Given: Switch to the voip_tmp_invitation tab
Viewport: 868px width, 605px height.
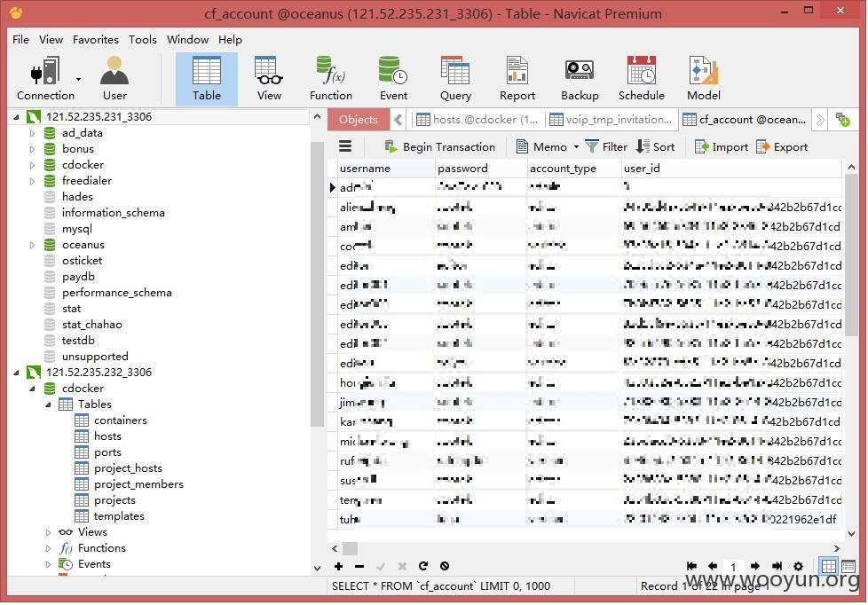Looking at the screenshot, I should 612,119.
